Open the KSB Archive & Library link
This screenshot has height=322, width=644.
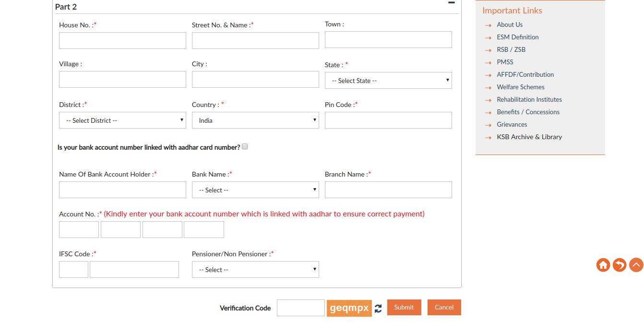coord(529,137)
